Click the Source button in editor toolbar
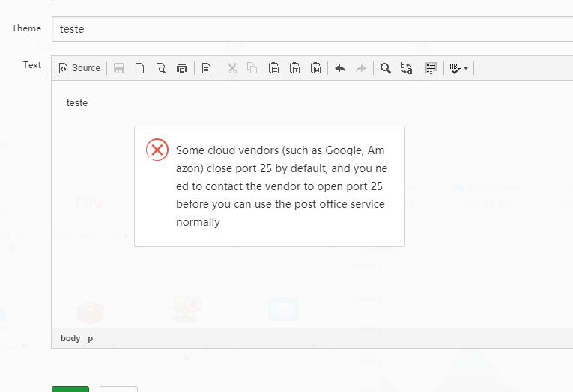Image resolution: width=573 pixels, height=392 pixels. 79,68
